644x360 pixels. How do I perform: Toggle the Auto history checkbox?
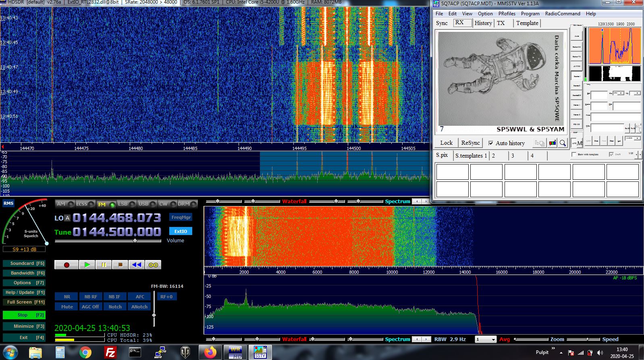point(491,143)
